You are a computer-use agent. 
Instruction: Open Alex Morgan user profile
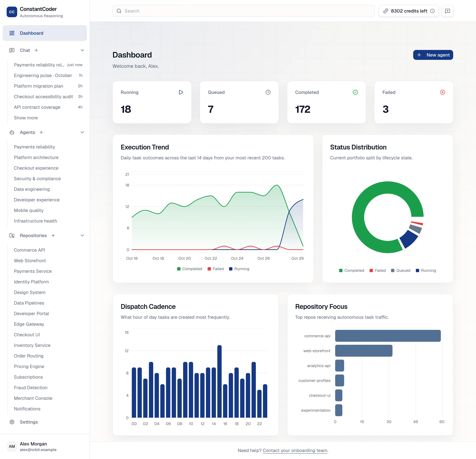tap(45, 447)
